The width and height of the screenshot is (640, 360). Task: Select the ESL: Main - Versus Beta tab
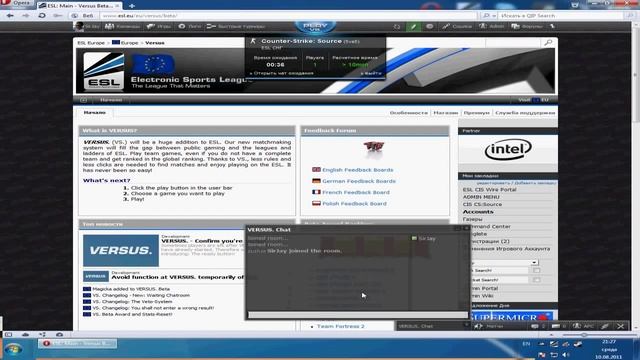80,6
